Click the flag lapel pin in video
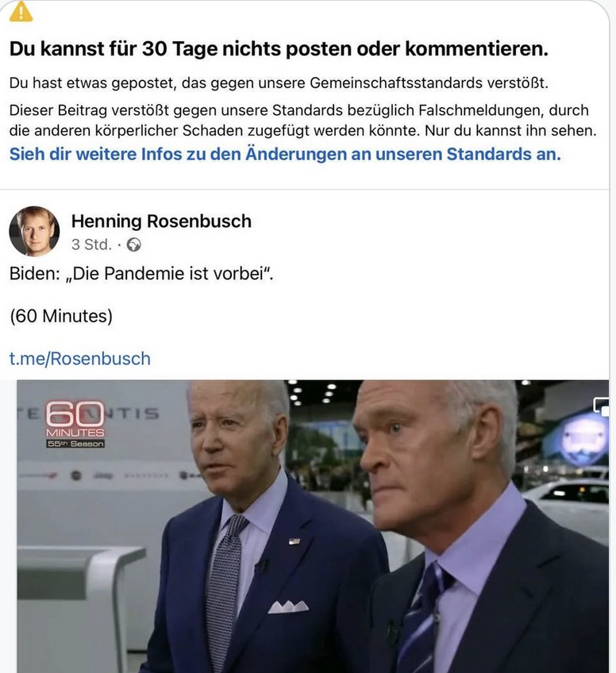The width and height of the screenshot is (616, 673). point(295,541)
